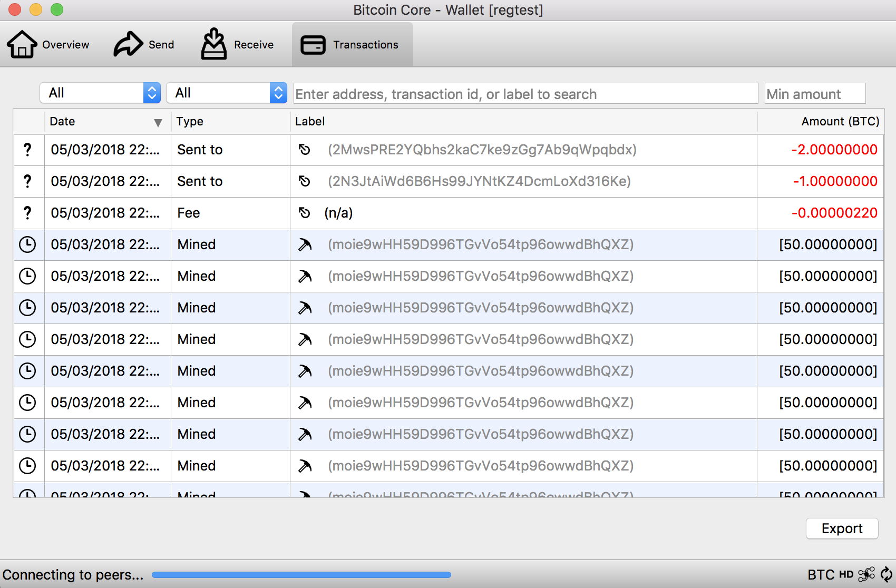Click the BTC unit selector in status bar
Image resolution: width=896 pixels, height=588 pixels.
coord(821,574)
